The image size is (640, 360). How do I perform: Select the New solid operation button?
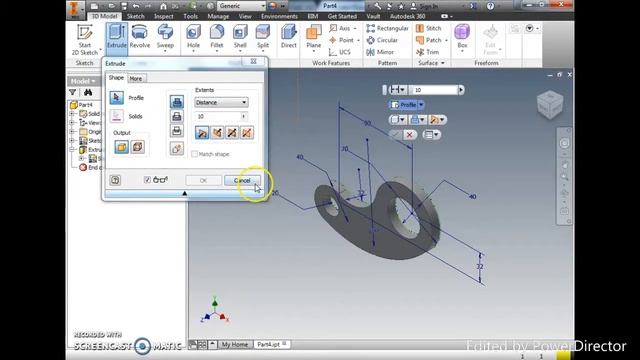pyautogui.click(x=177, y=148)
